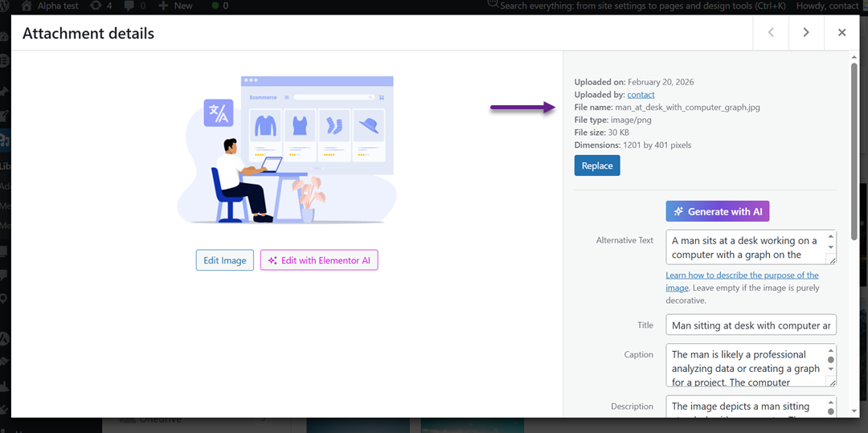
Task: Click the dialog scrollbar up arrow
Action: pos(854,56)
